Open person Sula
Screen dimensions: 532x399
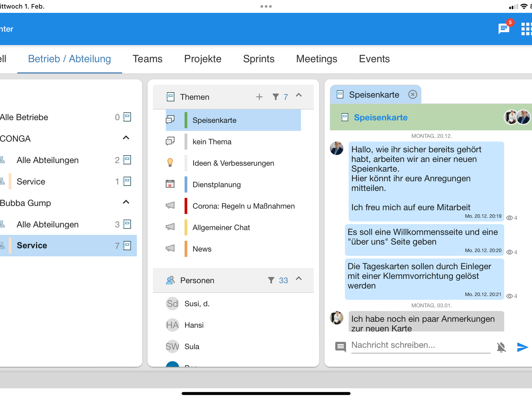point(233,346)
